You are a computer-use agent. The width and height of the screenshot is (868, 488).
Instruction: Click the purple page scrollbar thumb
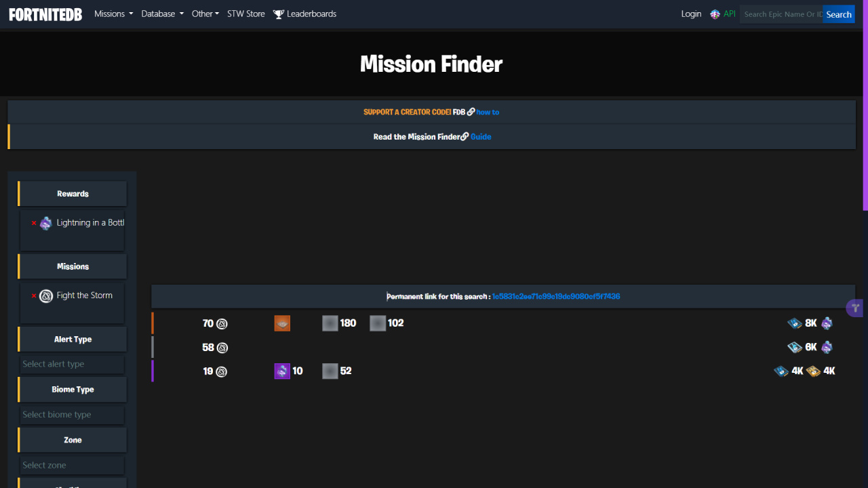865,105
